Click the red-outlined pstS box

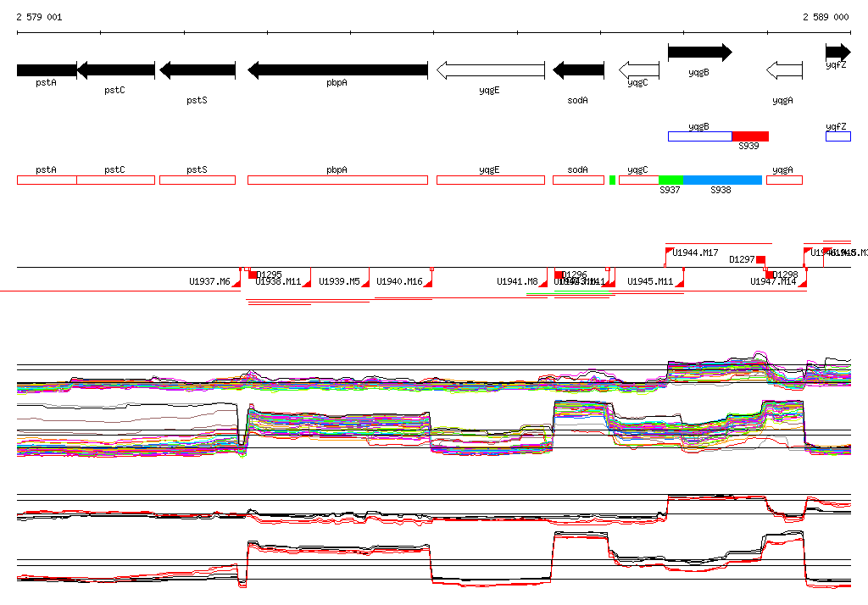198,180
